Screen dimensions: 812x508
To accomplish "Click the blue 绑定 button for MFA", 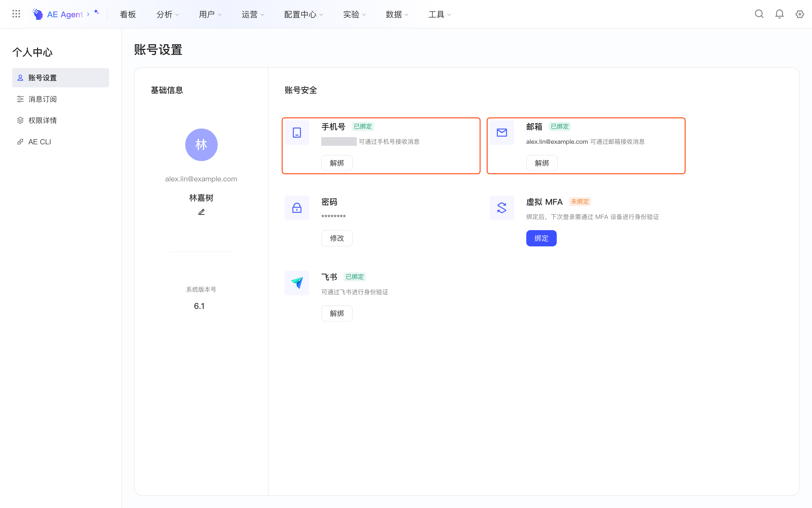I will [541, 238].
